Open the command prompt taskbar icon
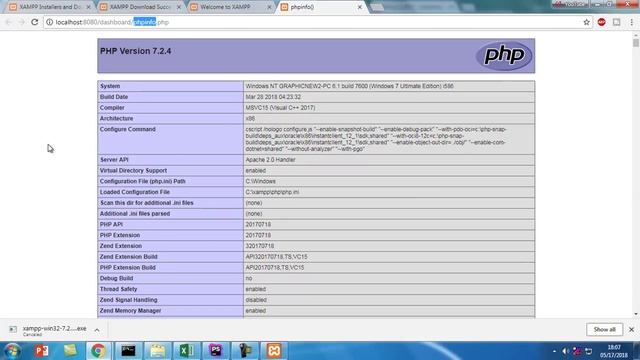 pyautogui.click(x=128, y=351)
